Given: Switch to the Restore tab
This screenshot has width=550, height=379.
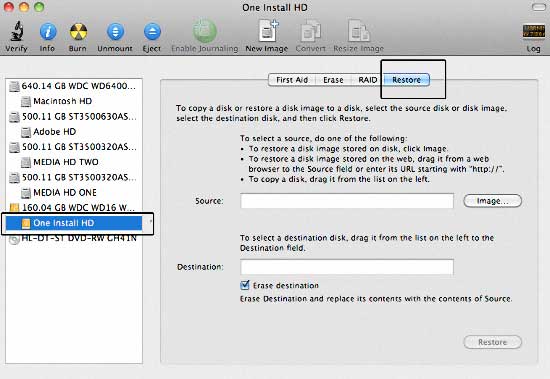Looking at the screenshot, I should tap(407, 80).
